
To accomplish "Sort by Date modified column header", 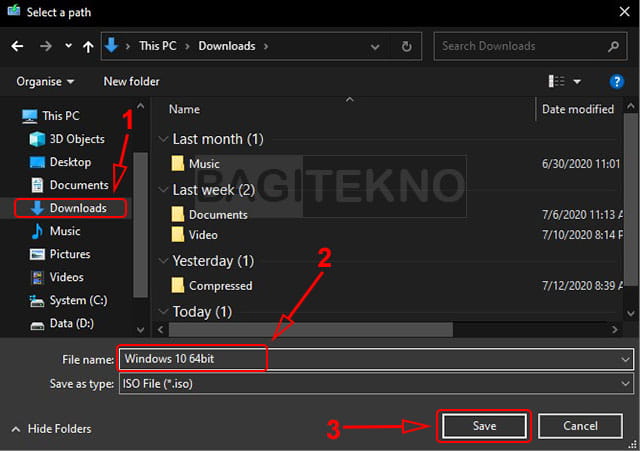I will 578,109.
